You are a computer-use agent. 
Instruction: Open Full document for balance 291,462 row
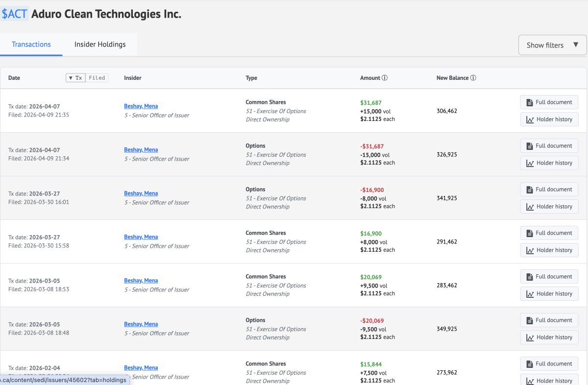pyautogui.click(x=549, y=233)
